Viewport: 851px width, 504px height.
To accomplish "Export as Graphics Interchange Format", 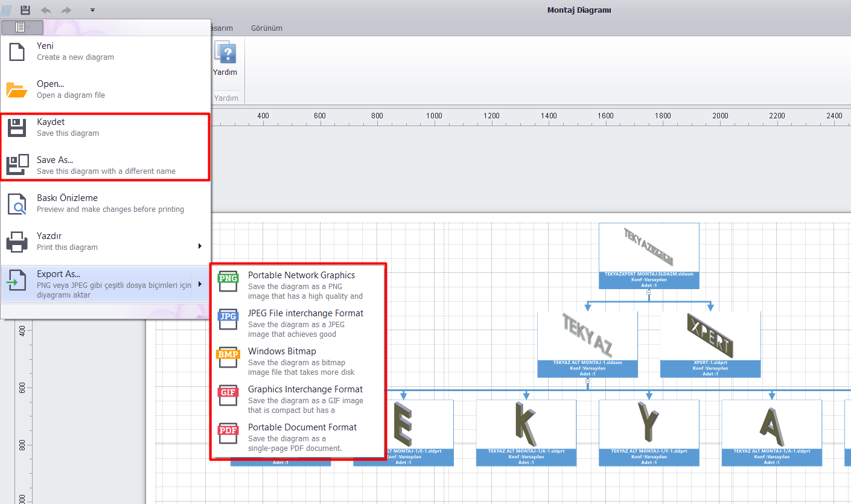I will point(298,399).
